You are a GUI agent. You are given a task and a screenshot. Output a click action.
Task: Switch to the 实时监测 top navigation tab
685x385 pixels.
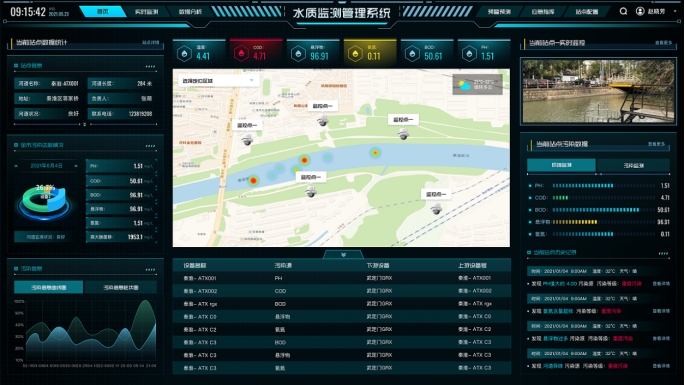(146, 12)
